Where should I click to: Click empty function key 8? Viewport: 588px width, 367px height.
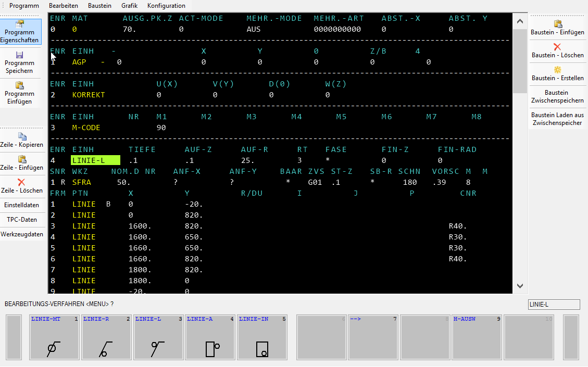(425, 337)
